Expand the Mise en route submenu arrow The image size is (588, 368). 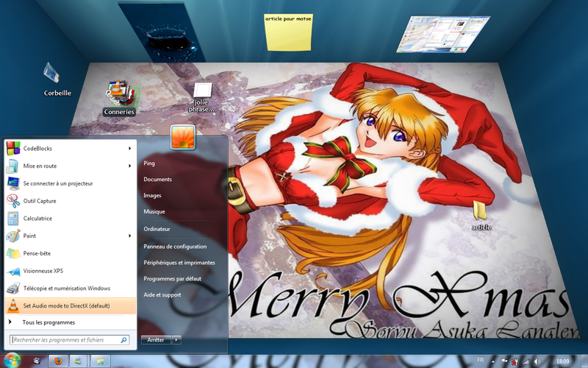[x=130, y=166]
